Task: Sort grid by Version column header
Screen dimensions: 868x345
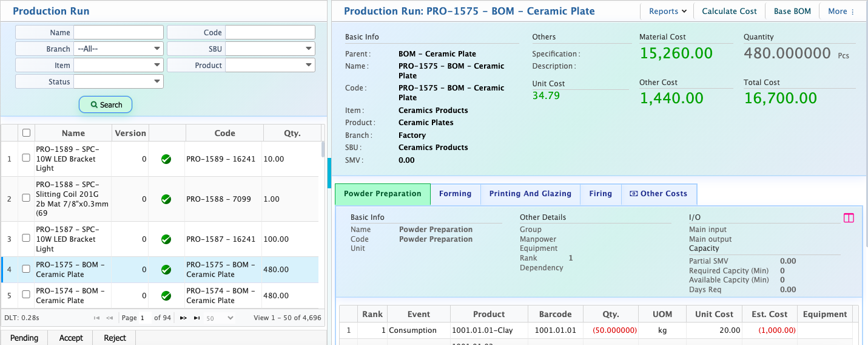Action: pos(130,133)
